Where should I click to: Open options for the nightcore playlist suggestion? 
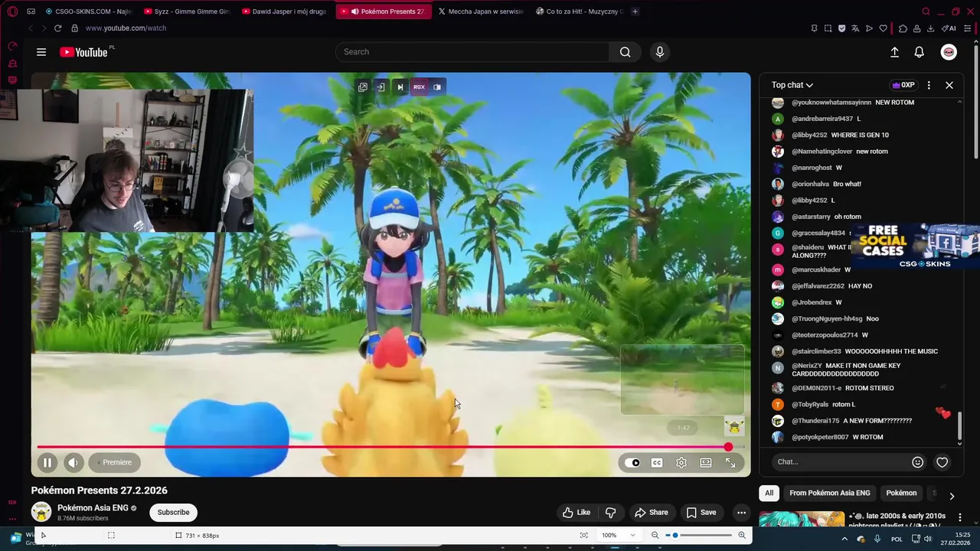(x=960, y=518)
